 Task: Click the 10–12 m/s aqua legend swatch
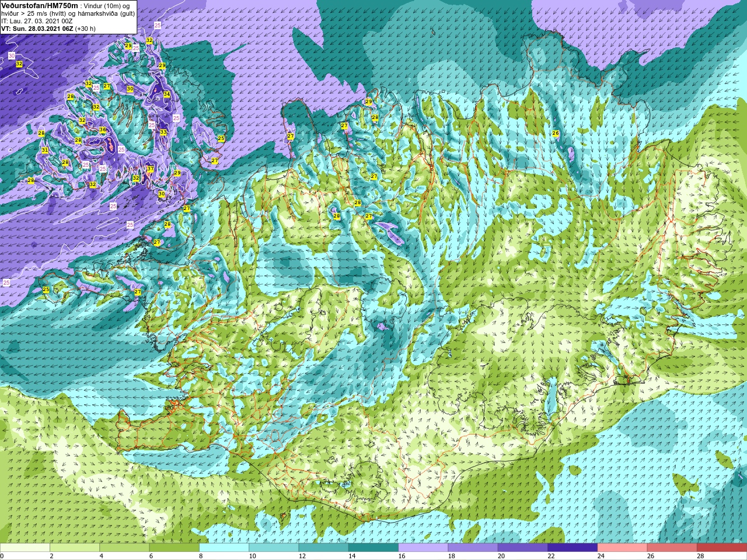click(274, 548)
